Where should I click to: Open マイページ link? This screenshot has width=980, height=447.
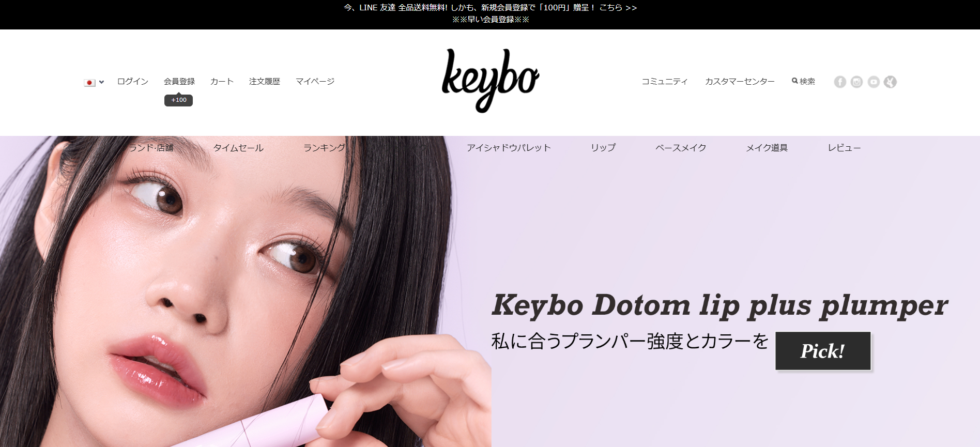pyautogui.click(x=315, y=81)
